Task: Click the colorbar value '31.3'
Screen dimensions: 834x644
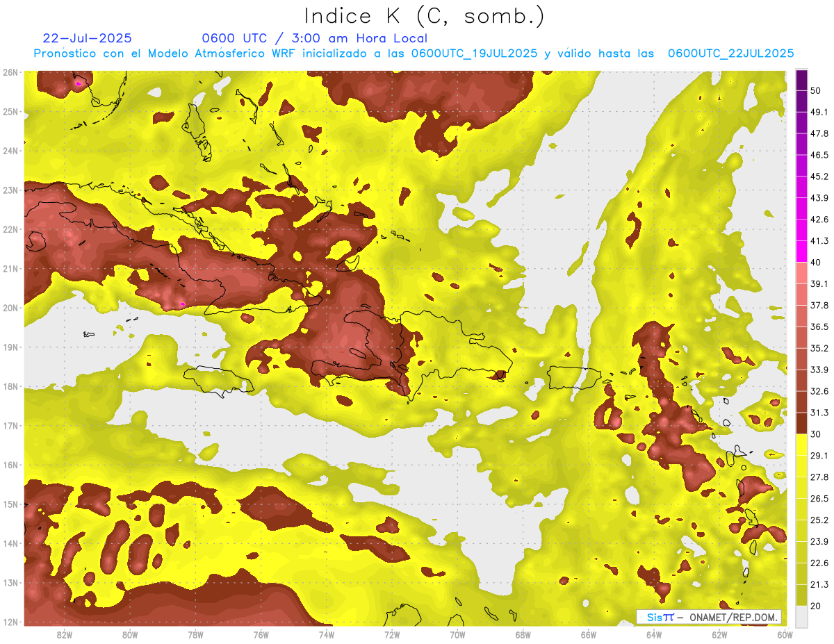Action: coord(819,413)
